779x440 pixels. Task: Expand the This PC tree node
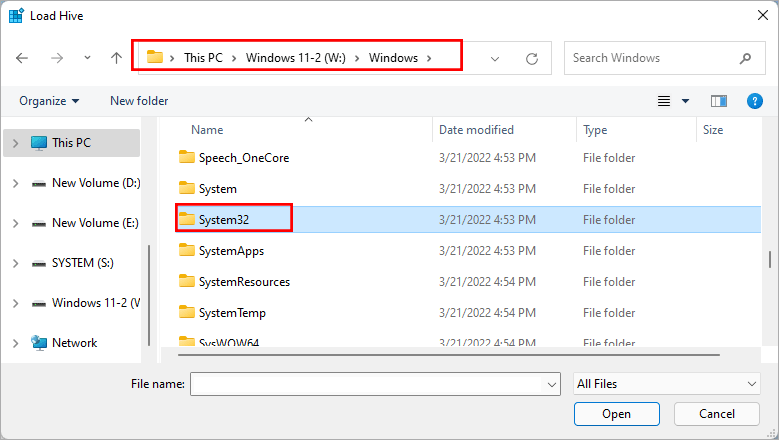pyautogui.click(x=15, y=143)
